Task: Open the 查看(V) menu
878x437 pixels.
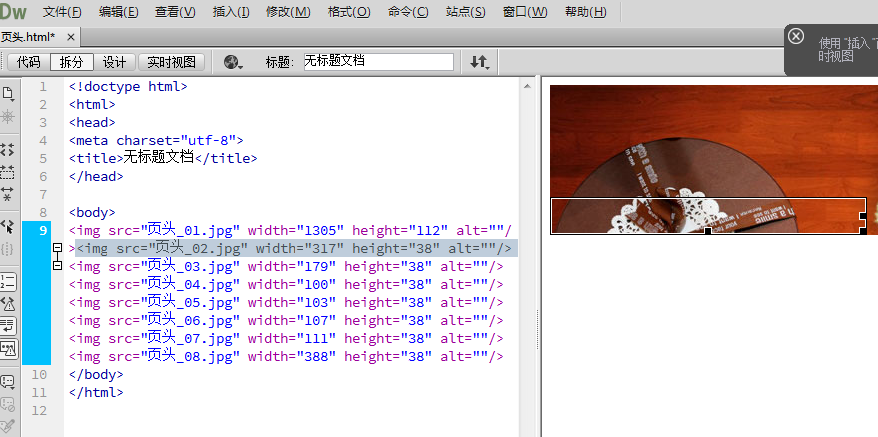Action: point(175,12)
